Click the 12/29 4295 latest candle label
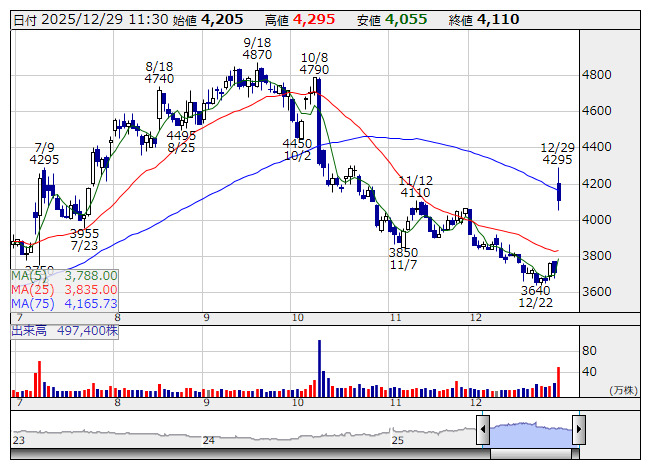Viewport: 653px width, 470px height. pos(557,154)
